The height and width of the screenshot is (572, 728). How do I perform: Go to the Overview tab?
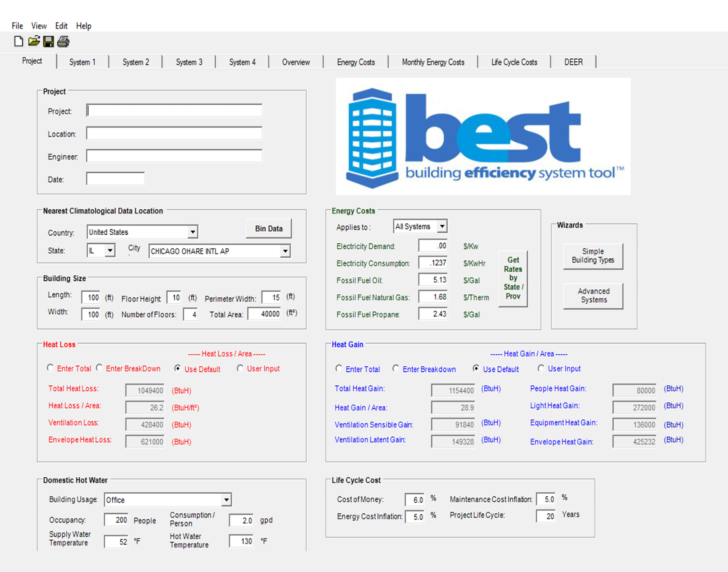(x=296, y=62)
